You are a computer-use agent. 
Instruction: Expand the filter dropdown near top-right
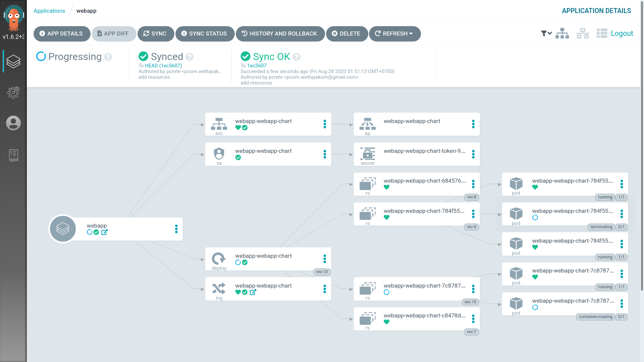546,33
